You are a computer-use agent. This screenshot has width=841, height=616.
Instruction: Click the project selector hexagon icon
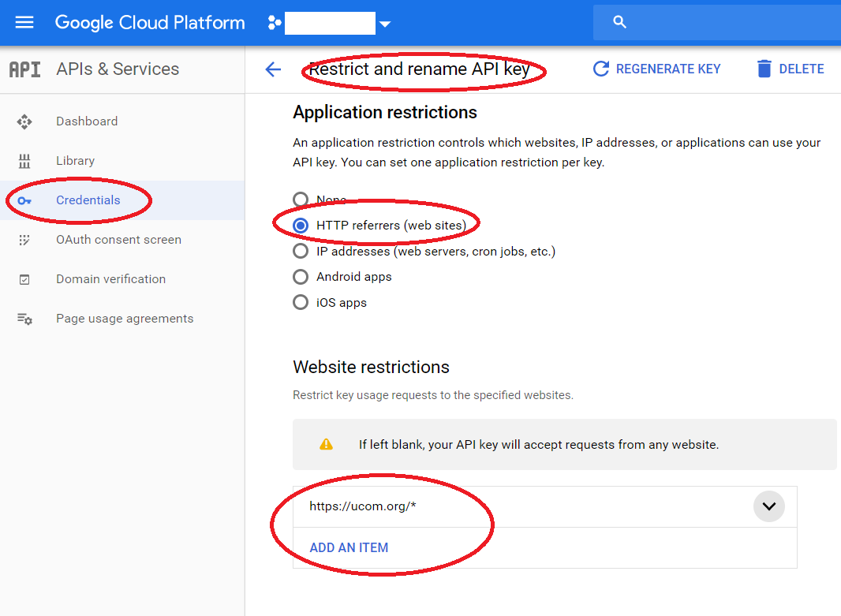click(274, 23)
